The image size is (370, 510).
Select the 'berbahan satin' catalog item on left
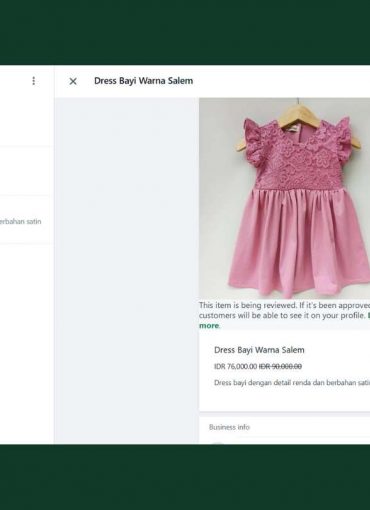[25, 221]
